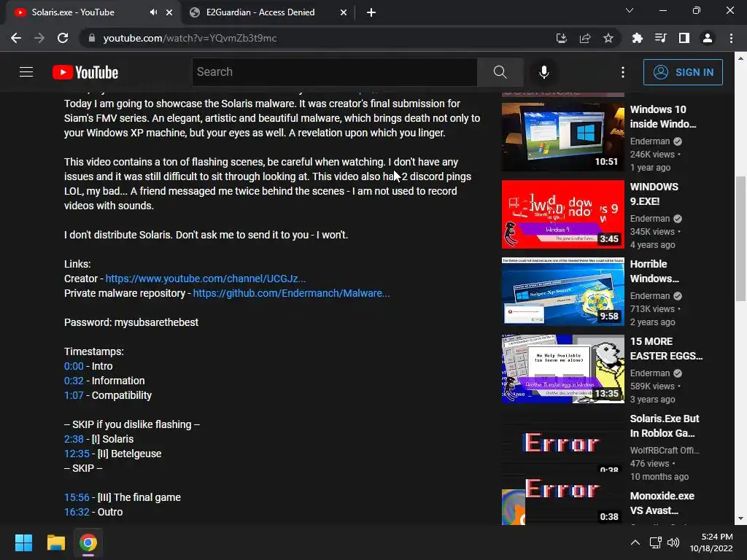Toggle the Chrome side panel
The image size is (747, 560).
click(684, 38)
